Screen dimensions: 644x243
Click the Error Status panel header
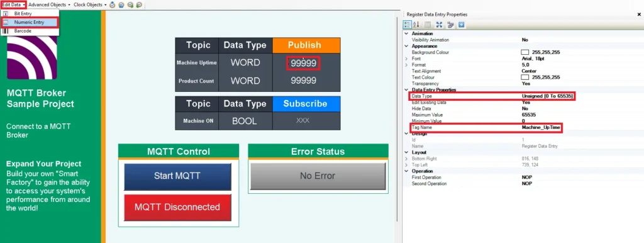tap(318, 152)
